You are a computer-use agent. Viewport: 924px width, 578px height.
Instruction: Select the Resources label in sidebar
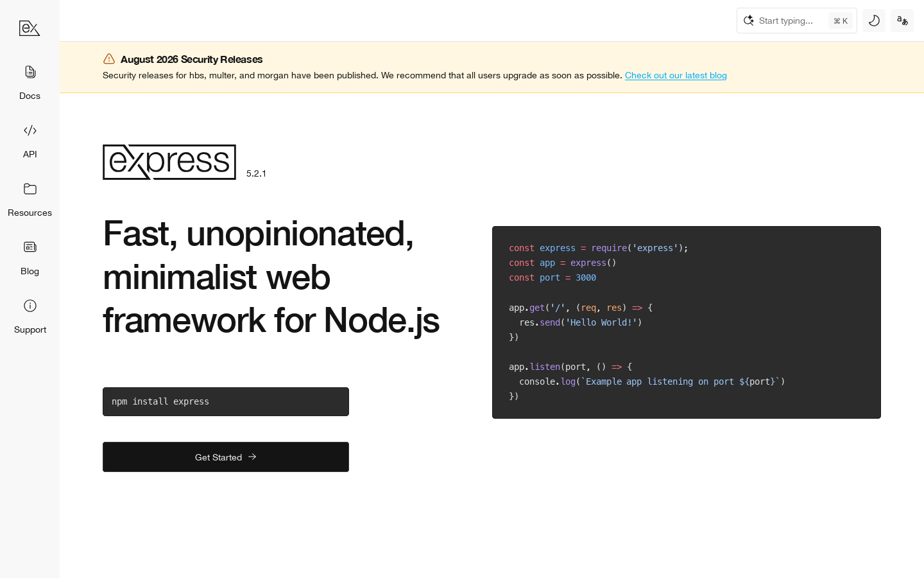point(30,213)
